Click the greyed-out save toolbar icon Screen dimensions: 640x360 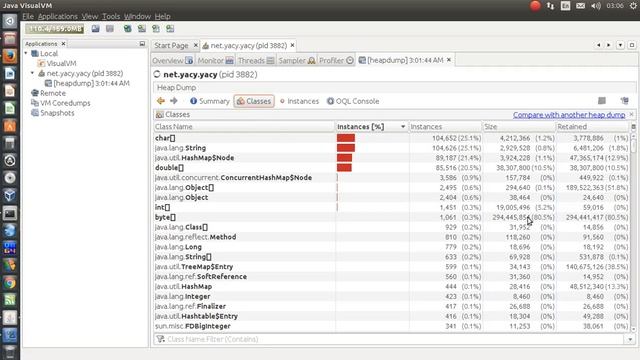110,29
